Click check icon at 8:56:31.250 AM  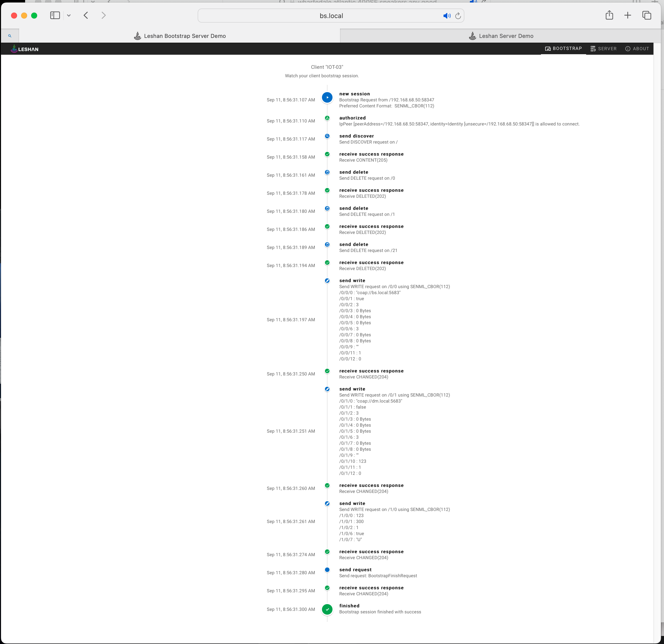pyautogui.click(x=327, y=371)
